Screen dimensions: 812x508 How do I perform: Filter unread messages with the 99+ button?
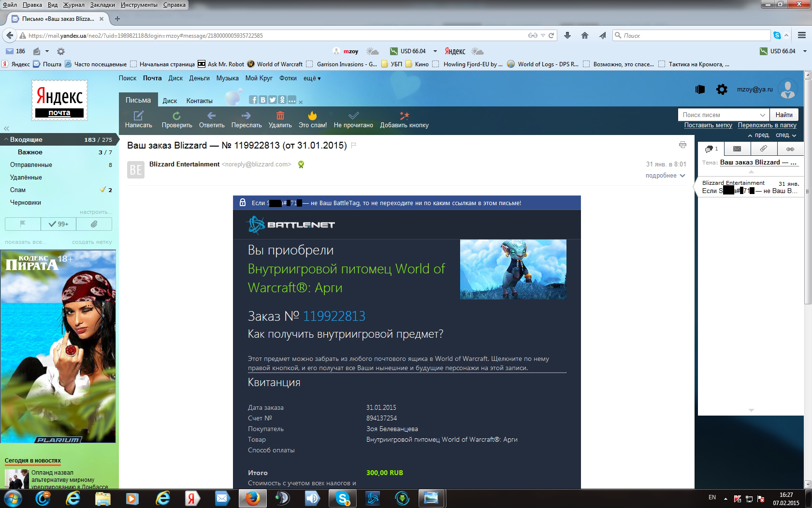click(x=58, y=224)
